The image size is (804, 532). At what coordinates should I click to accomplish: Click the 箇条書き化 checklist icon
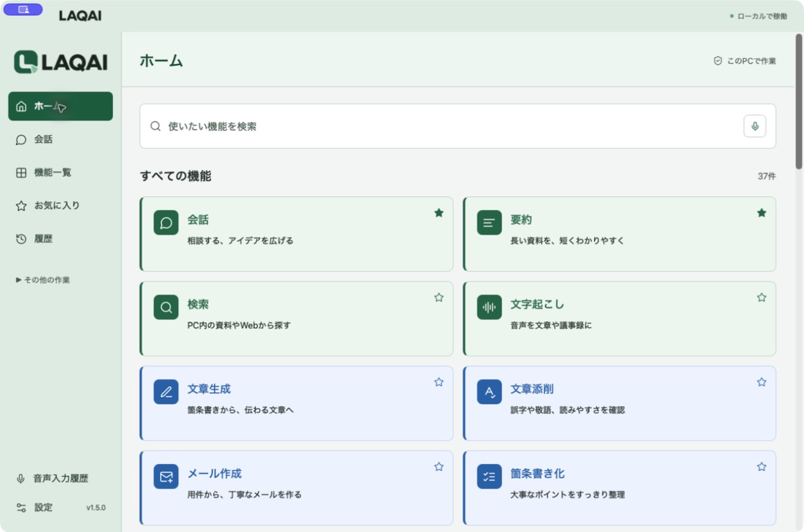pyautogui.click(x=489, y=477)
